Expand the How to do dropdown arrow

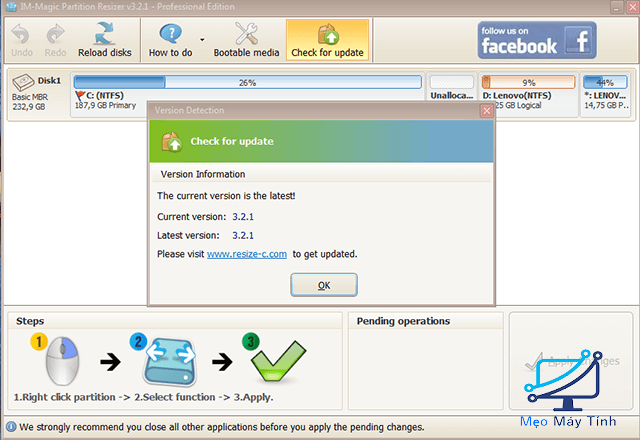point(202,41)
